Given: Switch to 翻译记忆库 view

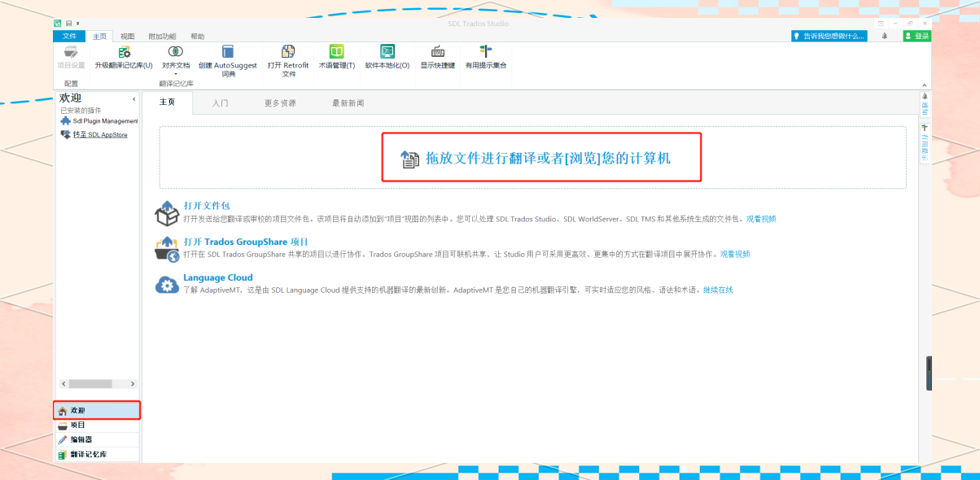Looking at the screenshot, I should 97,455.
